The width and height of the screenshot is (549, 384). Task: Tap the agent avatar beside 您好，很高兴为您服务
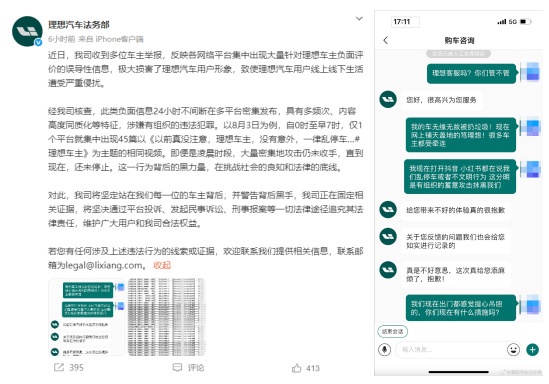pyautogui.click(x=388, y=99)
